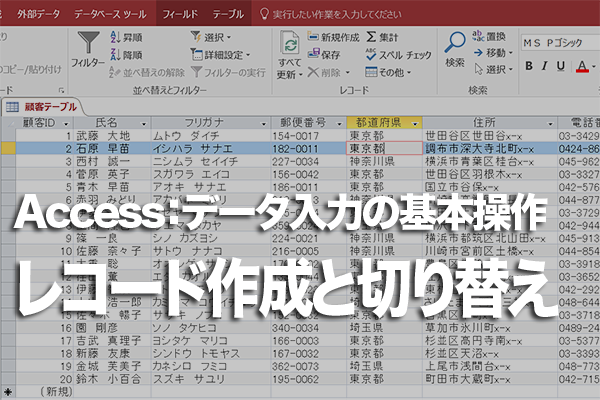Image resolution: width=600 pixels, height=400 pixels.
Task: Click the furigana cell スガワラ エイコ
Action: 211,174
